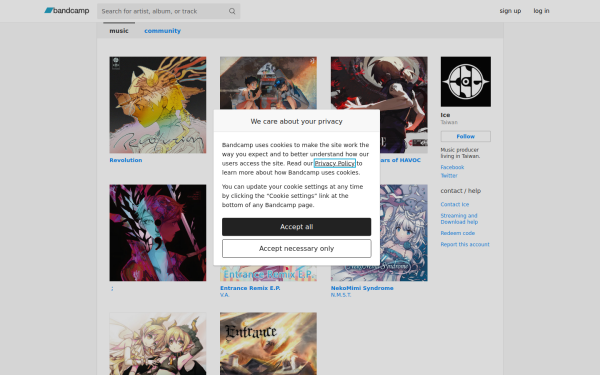Open the semicolon album cover art

coord(158,233)
